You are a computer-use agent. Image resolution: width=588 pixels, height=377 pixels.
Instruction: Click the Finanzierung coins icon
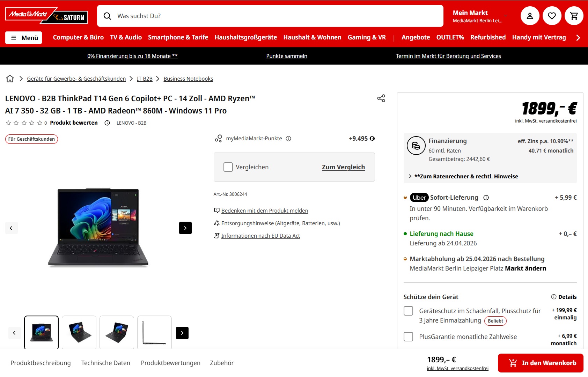point(416,146)
